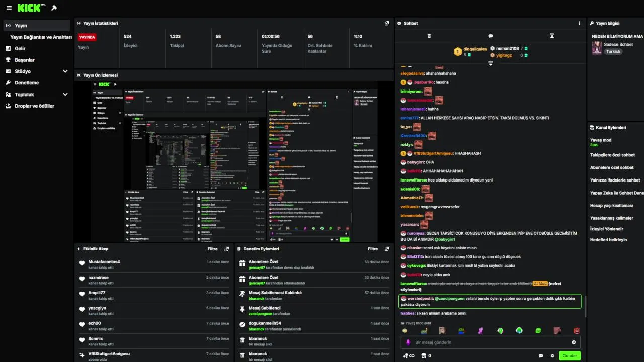Click the trash icon in chat toolbar
The width and height of the screenshot is (644, 362).
point(429,36)
